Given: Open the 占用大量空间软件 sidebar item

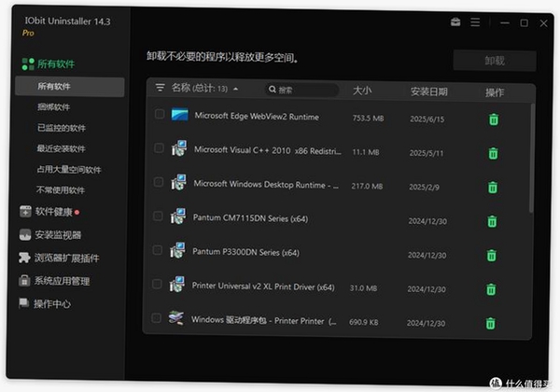Looking at the screenshot, I should (69, 169).
